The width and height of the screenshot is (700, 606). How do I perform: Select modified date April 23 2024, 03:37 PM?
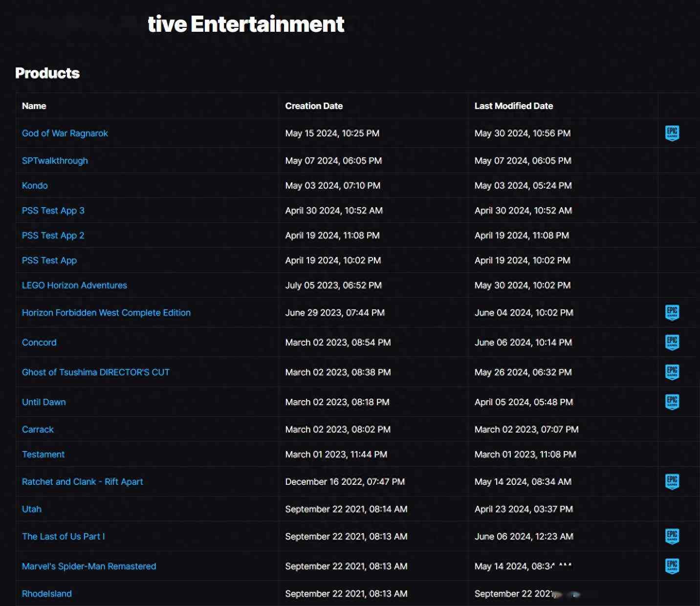point(524,509)
